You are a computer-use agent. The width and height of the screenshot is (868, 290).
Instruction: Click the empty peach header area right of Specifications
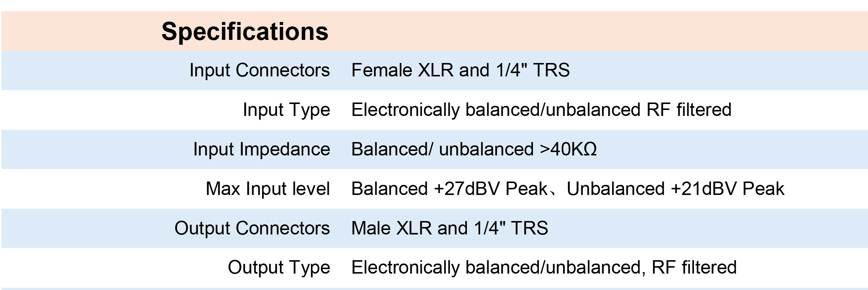[x=597, y=31]
